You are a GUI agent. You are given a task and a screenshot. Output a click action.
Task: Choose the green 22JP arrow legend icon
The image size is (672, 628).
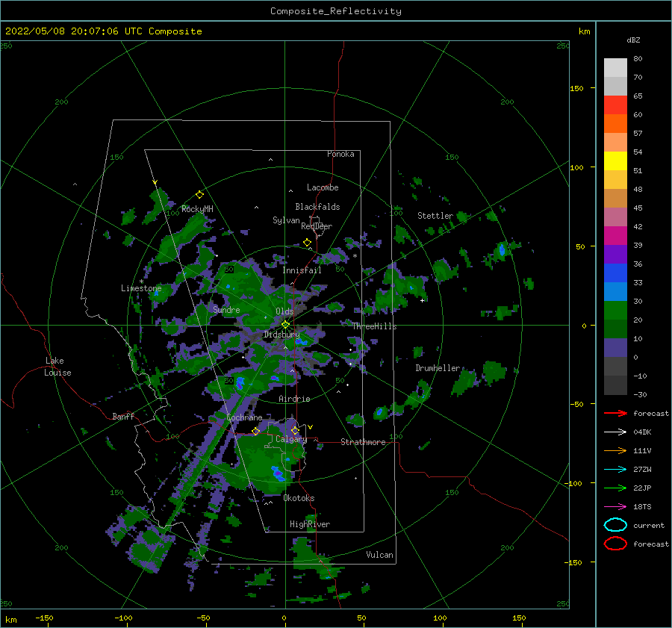[615, 488]
